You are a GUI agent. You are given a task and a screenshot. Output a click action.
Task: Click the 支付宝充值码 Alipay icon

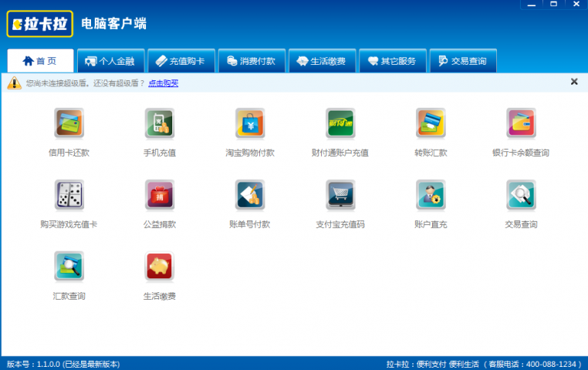point(340,195)
